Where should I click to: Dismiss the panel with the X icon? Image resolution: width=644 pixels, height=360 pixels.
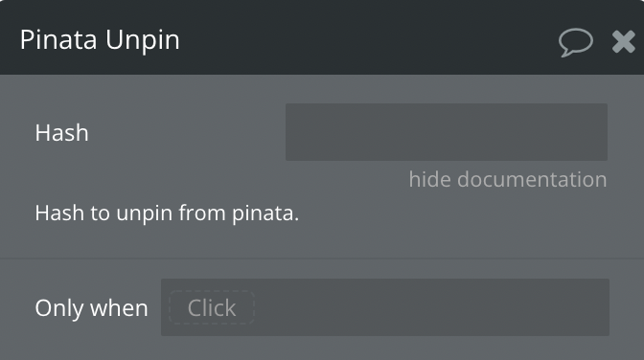624,42
